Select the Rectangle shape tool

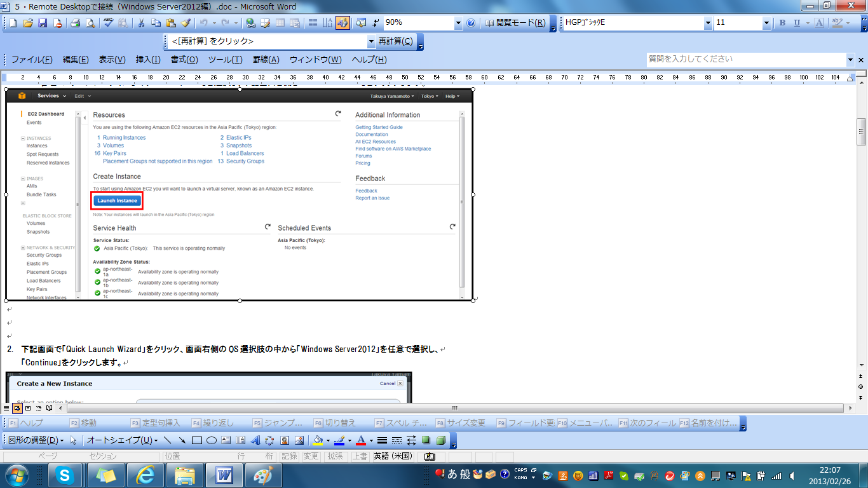click(197, 440)
